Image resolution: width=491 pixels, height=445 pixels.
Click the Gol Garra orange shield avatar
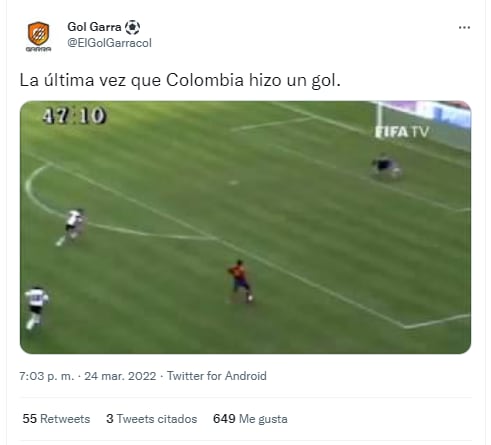[38, 33]
